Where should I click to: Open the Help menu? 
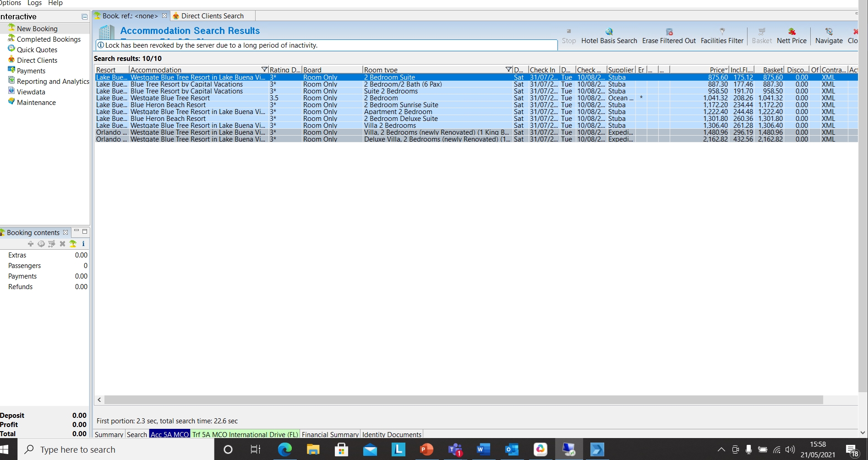coord(55,3)
